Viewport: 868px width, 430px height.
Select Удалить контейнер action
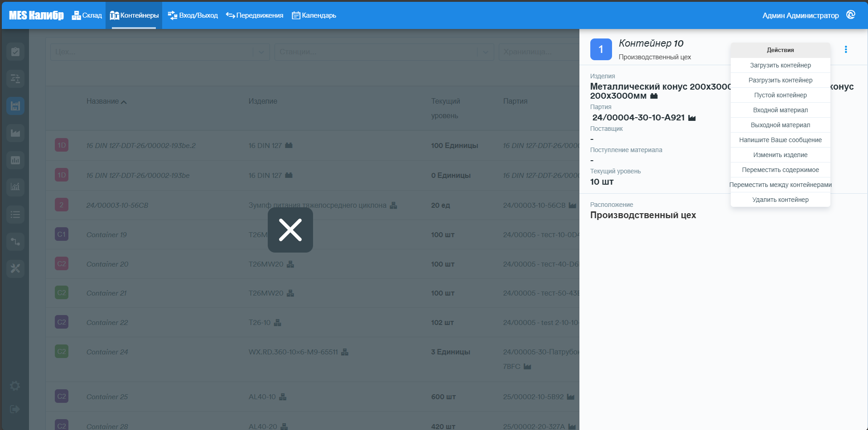point(781,200)
